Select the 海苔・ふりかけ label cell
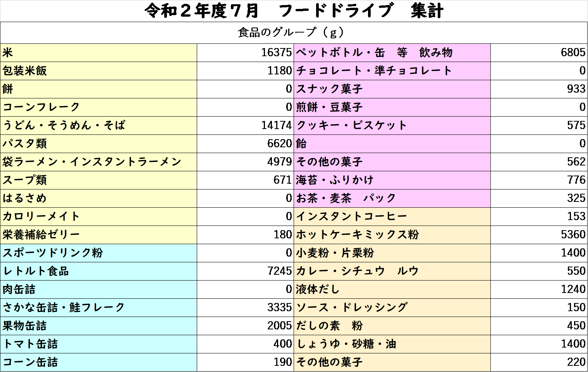The height and width of the screenshot is (372, 588). [392, 180]
